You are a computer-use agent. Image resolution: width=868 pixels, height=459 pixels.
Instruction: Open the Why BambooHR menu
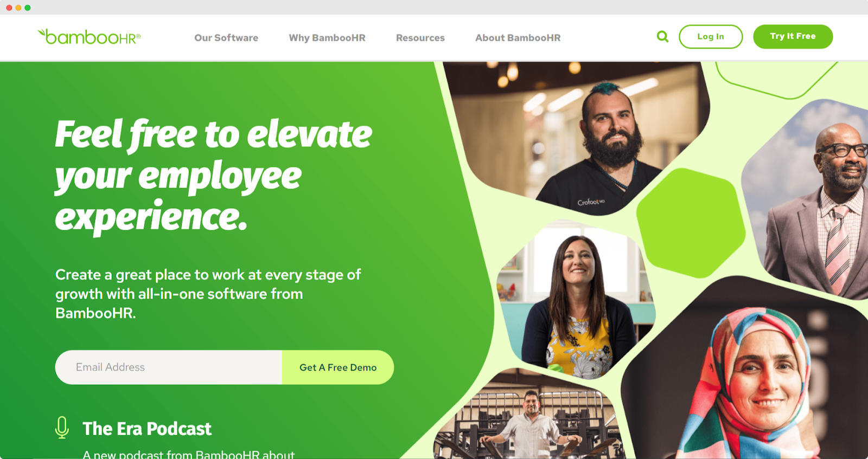pyautogui.click(x=327, y=38)
